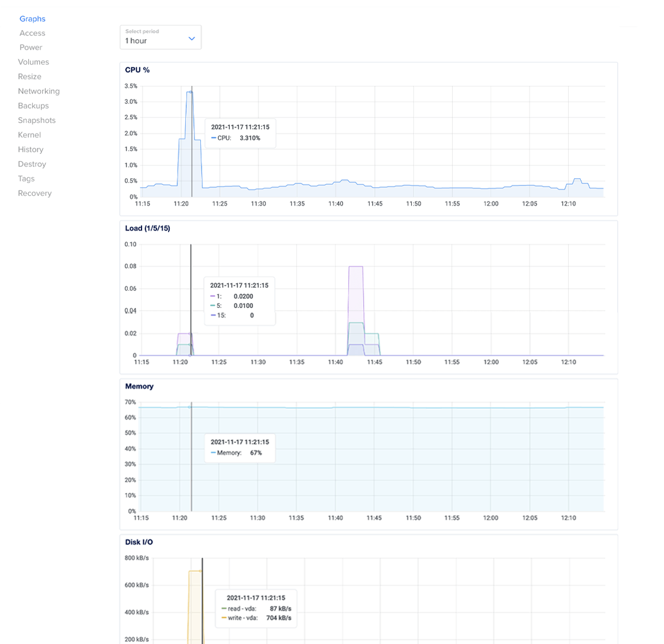Viewport: 664px width, 644px height.
Task: Click the 3.5% label on CPU axis
Action: 131,86
